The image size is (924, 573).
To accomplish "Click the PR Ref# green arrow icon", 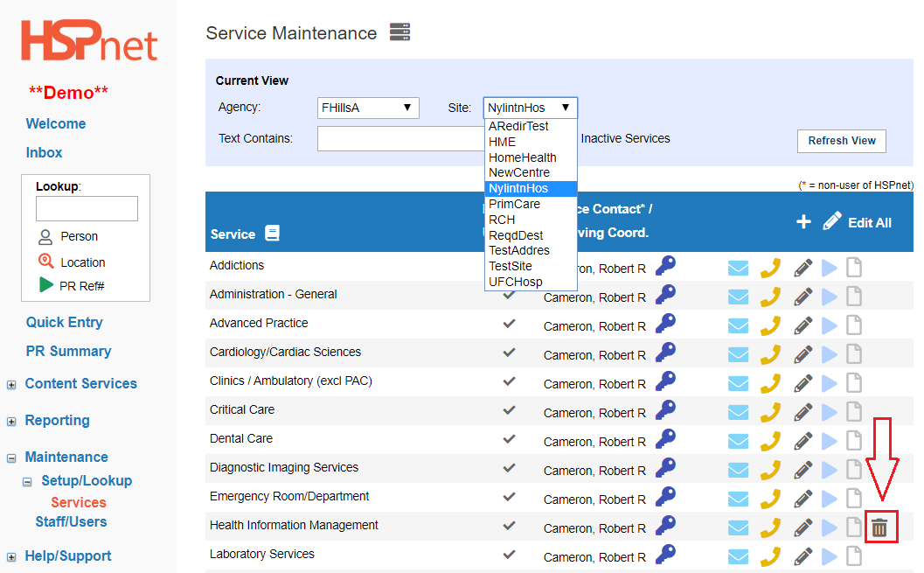I will [46, 284].
